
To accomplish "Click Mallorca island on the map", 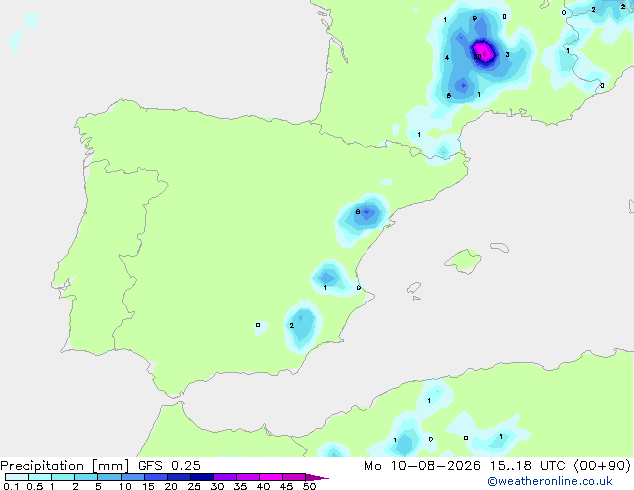I will click(x=463, y=262).
